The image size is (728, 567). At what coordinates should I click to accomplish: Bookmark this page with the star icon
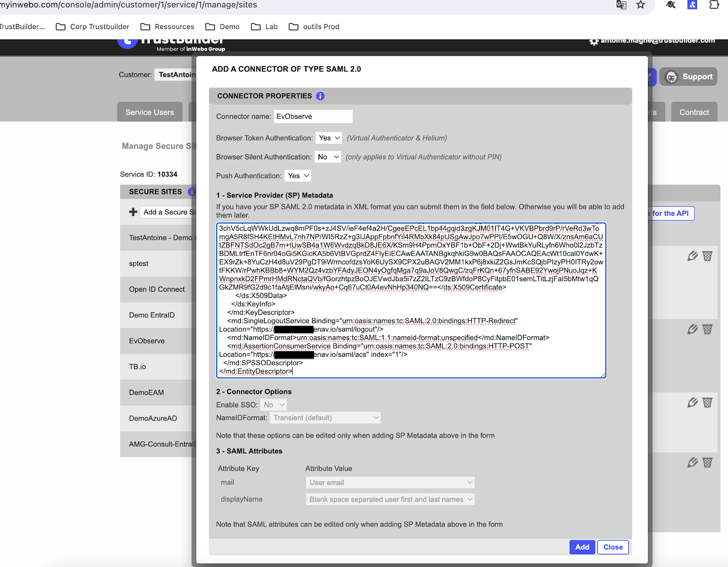point(641,5)
